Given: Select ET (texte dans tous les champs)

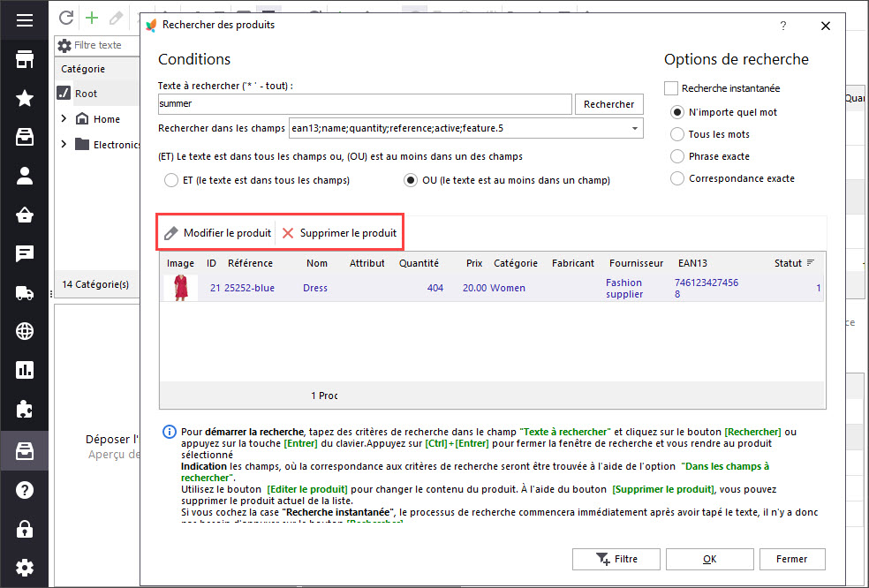Looking at the screenshot, I should click(x=170, y=180).
